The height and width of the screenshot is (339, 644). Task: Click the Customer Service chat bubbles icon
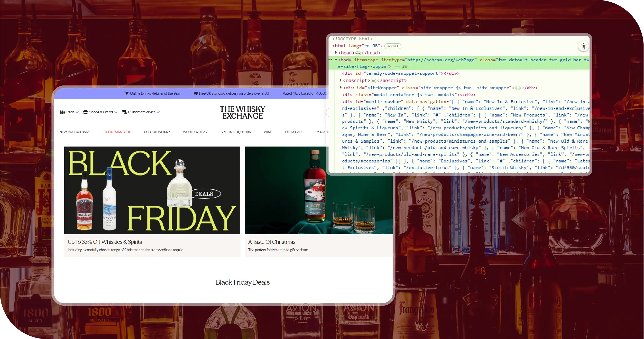(x=124, y=112)
